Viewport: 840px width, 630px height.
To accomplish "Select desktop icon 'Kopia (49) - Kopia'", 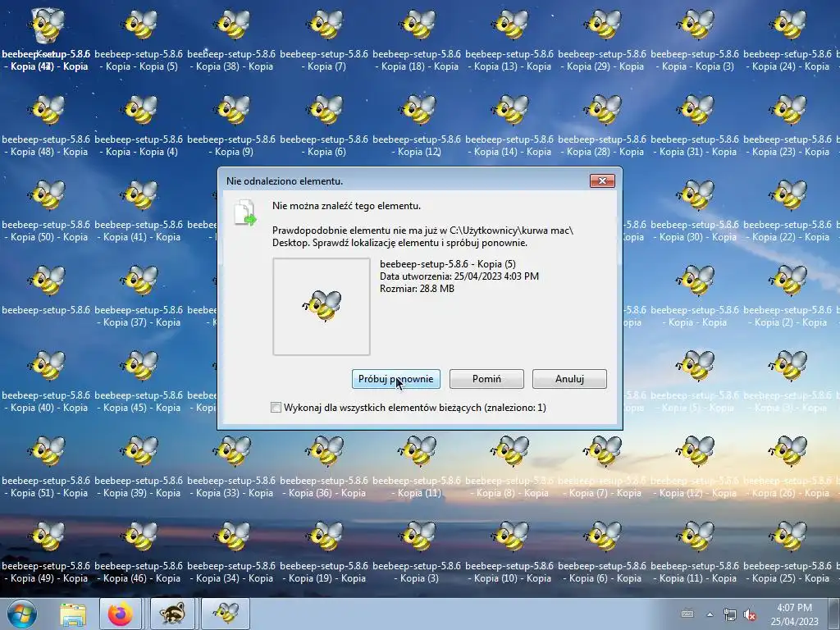I will click(x=46, y=553).
